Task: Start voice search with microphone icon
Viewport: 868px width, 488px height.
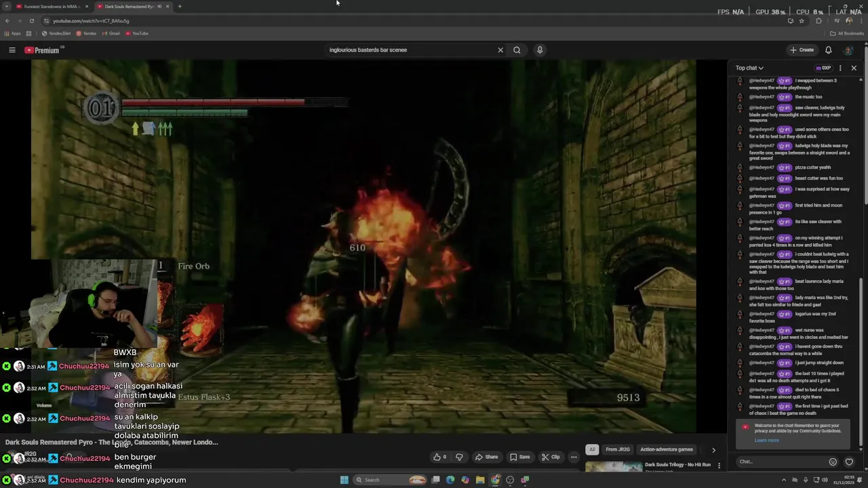Action: tap(540, 50)
